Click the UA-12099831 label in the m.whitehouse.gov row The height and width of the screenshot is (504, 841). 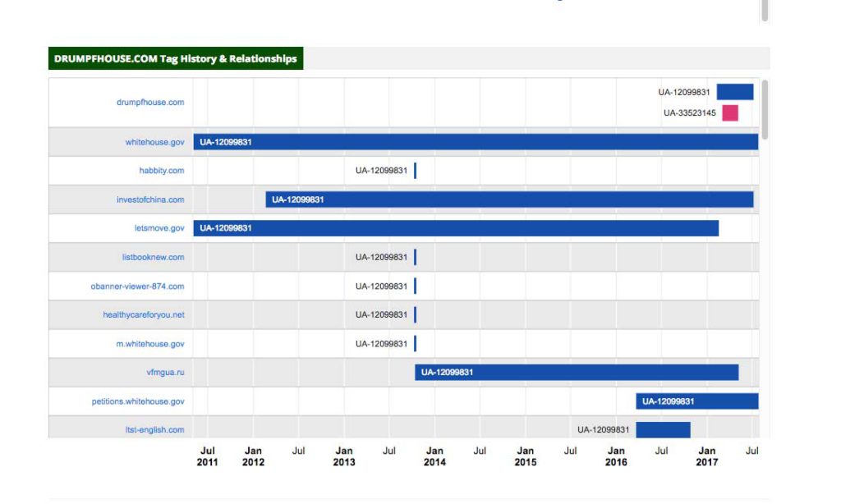(381, 344)
